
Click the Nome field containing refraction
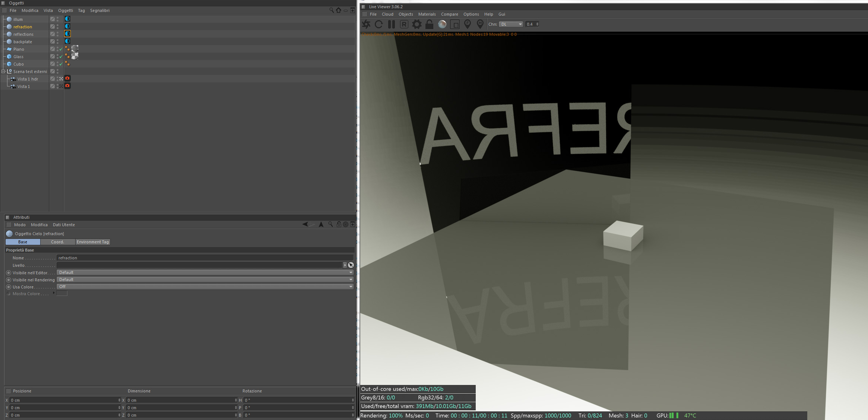(x=205, y=258)
